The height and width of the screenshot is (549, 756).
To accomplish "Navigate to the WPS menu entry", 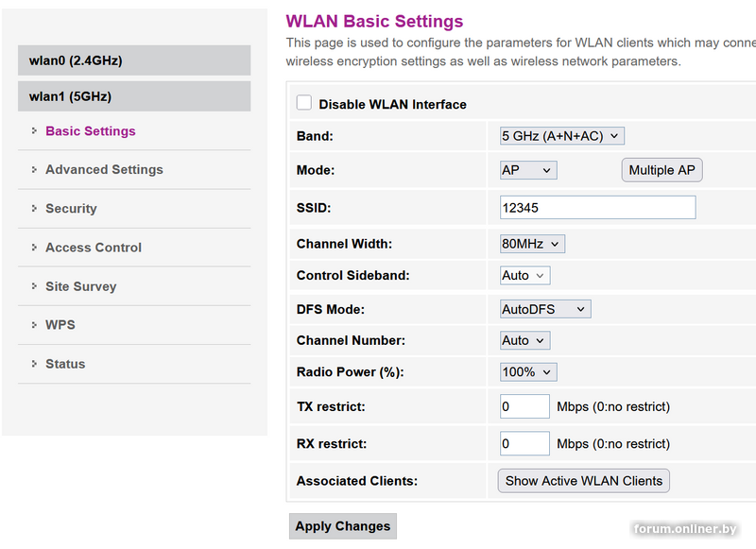I will (60, 325).
